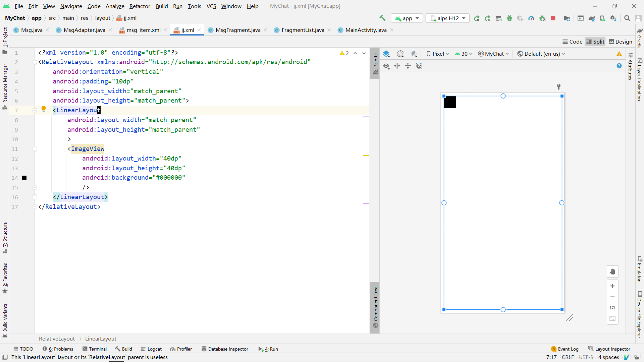The image size is (644, 362).
Task: Open the Pixel device preview dropdown
Action: coord(438,54)
